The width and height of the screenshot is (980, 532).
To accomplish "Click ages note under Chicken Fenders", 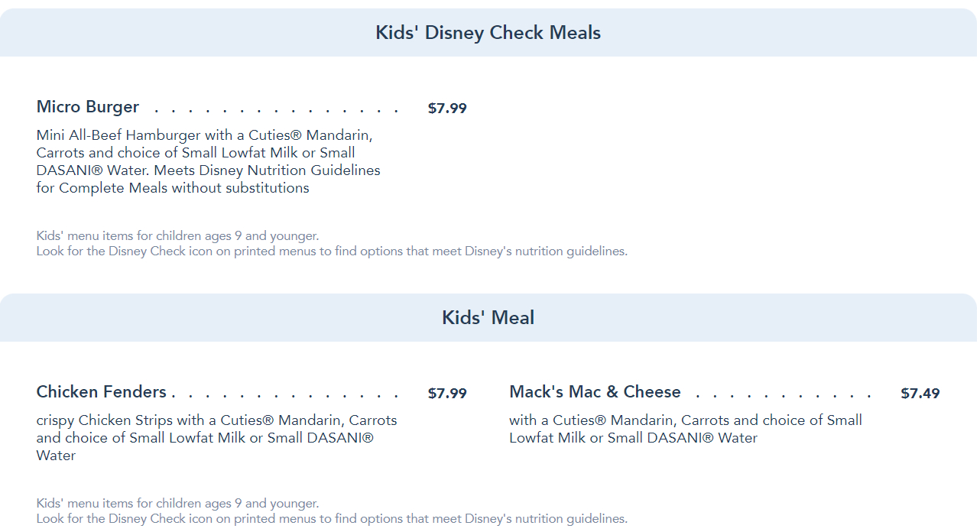I will pos(177,503).
